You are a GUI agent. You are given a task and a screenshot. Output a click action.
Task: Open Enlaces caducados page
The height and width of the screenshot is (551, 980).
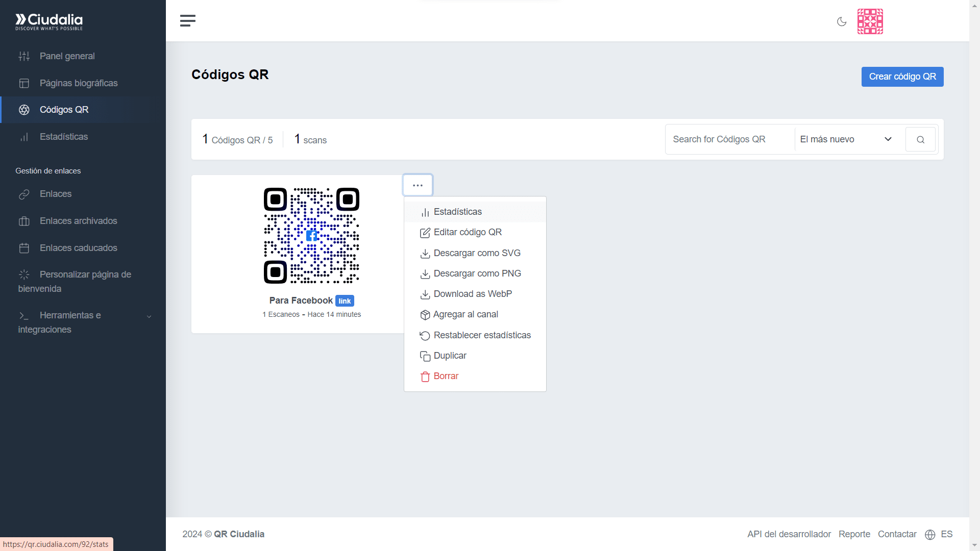point(78,248)
